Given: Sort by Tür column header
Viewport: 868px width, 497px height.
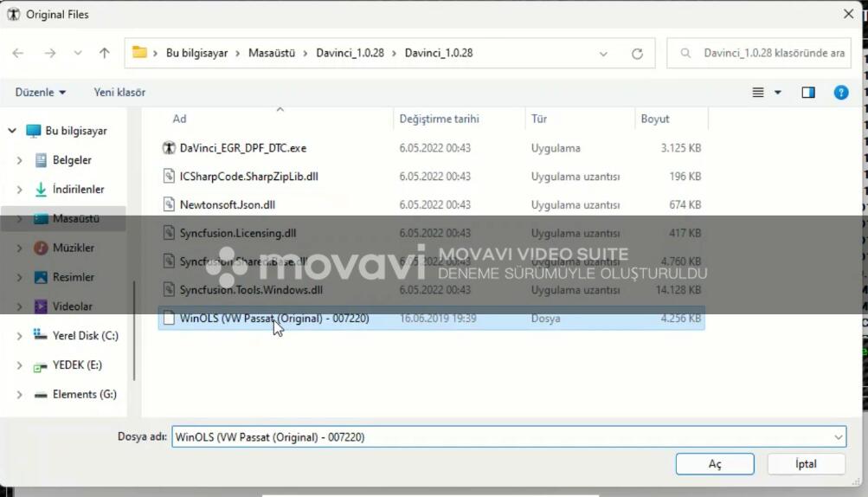Looking at the screenshot, I should tap(538, 119).
